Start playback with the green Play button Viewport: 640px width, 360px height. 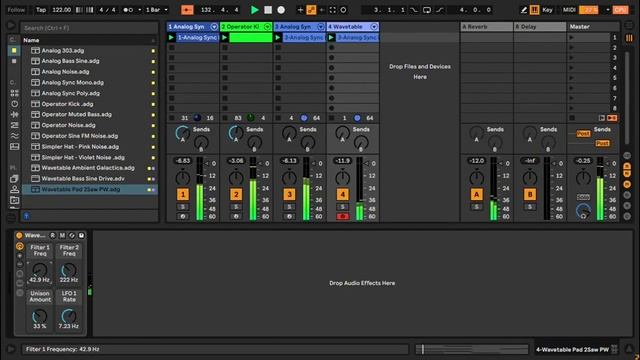255,10
